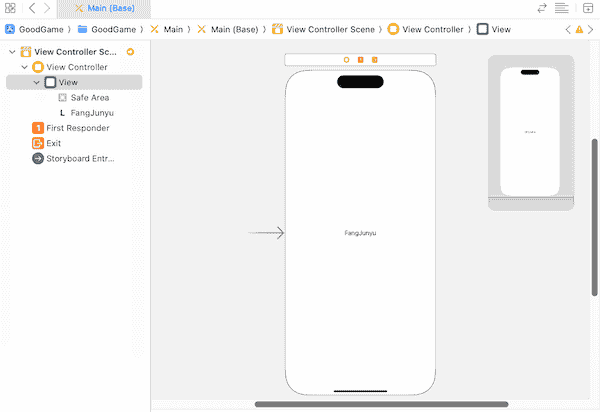Go forward with the right navigation arrow

47,8
